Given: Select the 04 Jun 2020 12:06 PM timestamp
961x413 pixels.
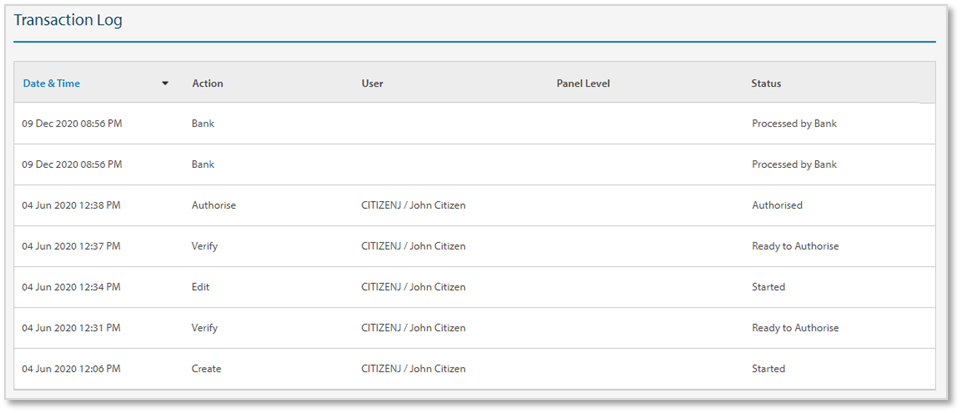Looking at the screenshot, I should (71, 369).
